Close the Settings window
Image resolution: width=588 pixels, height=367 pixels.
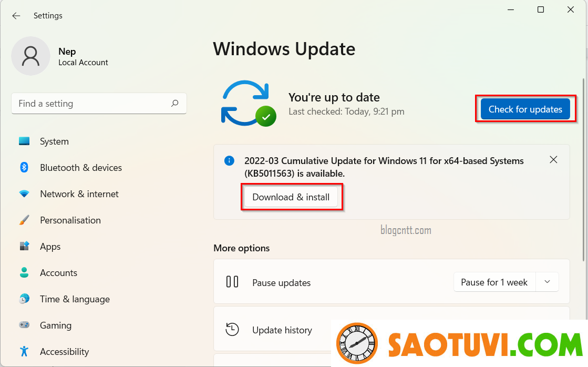click(570, 10)
